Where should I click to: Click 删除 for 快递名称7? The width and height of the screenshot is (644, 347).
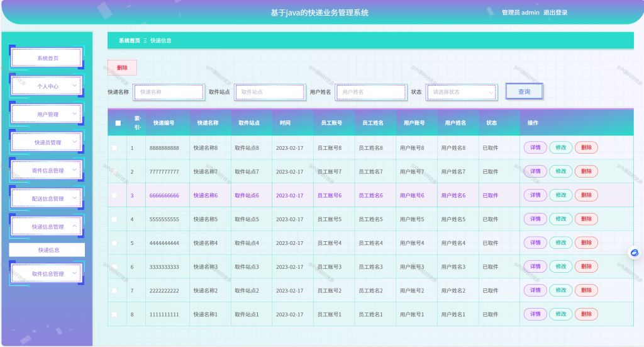click(x=586, y=171)
